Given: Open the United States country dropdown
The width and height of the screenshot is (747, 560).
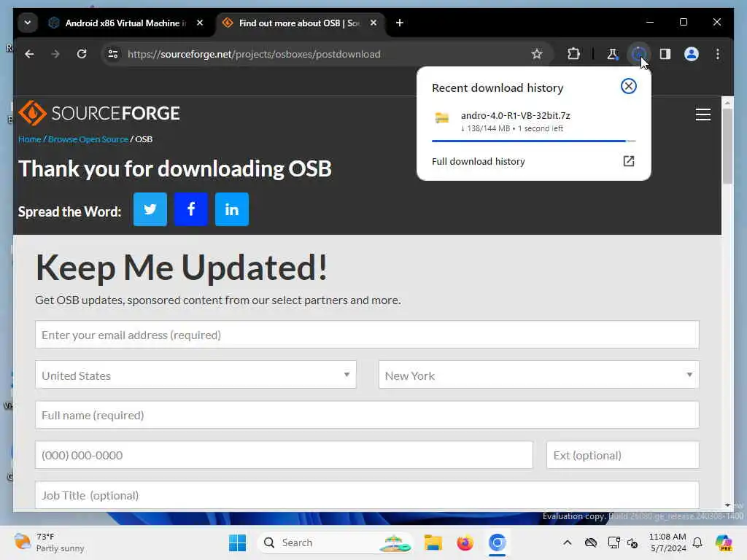Looking at the screenshot, I should click(196, 376).
